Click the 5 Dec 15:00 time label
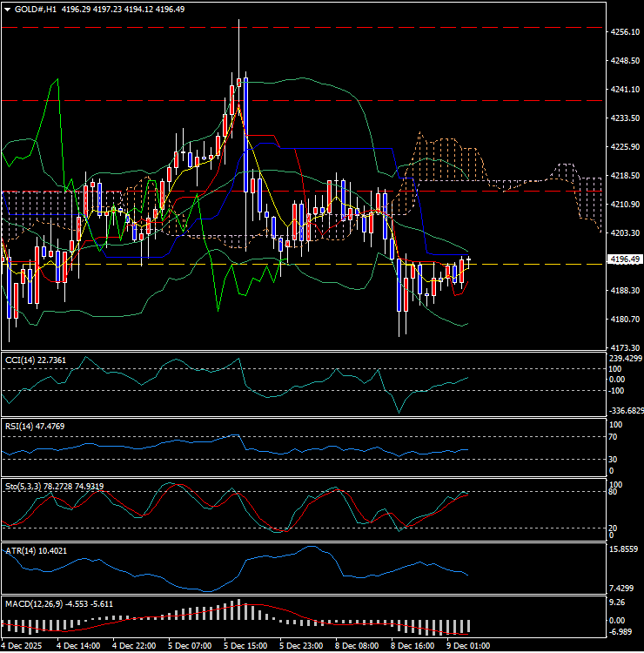The height and width of the screenshot is (653, 644). click(245, 646)
